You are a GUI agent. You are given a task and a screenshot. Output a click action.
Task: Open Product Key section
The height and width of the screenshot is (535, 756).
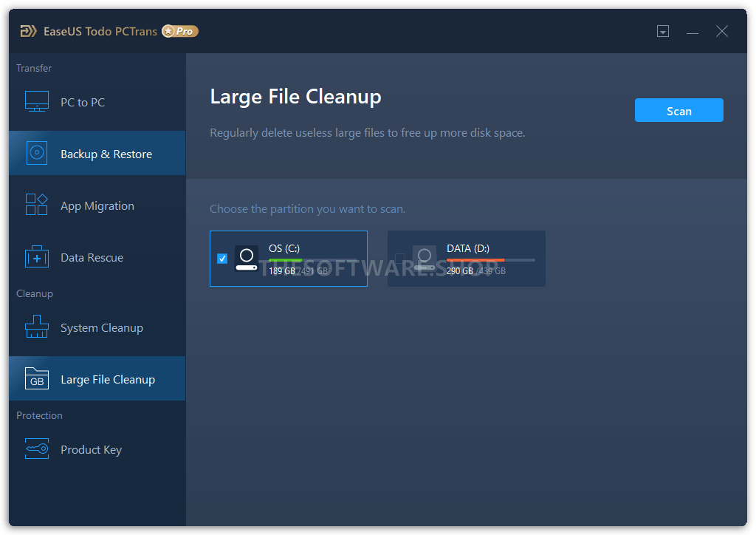[x=97, y=449]
